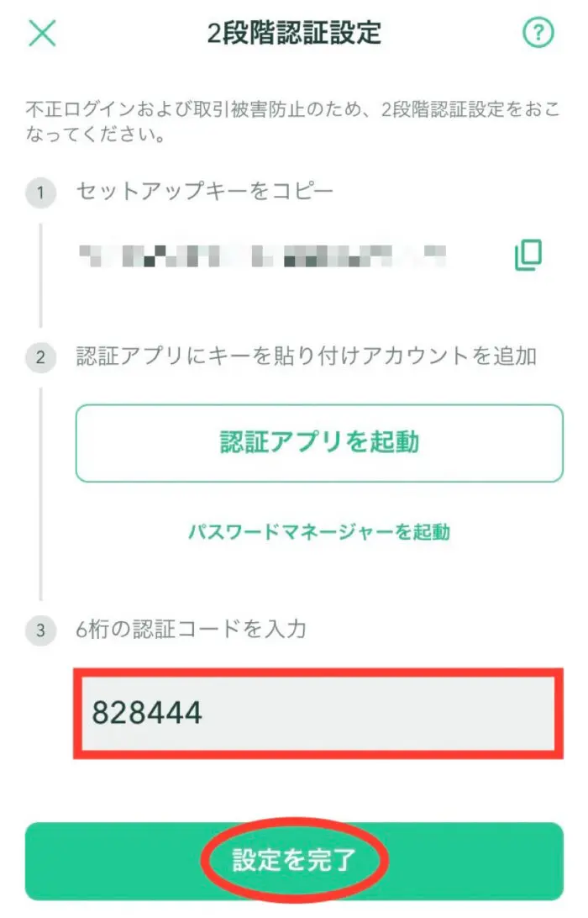Open the パスワードマネージャーを起動 link
588x918 pixels.
(x=319, y=532)
